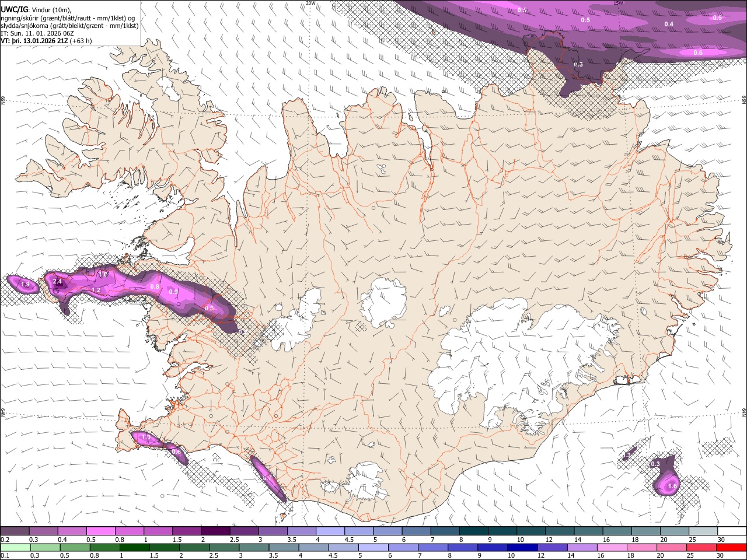Select the dark purple top-row swatch between 2 and 2.5
747x560 pixels.
pos(215,531)
